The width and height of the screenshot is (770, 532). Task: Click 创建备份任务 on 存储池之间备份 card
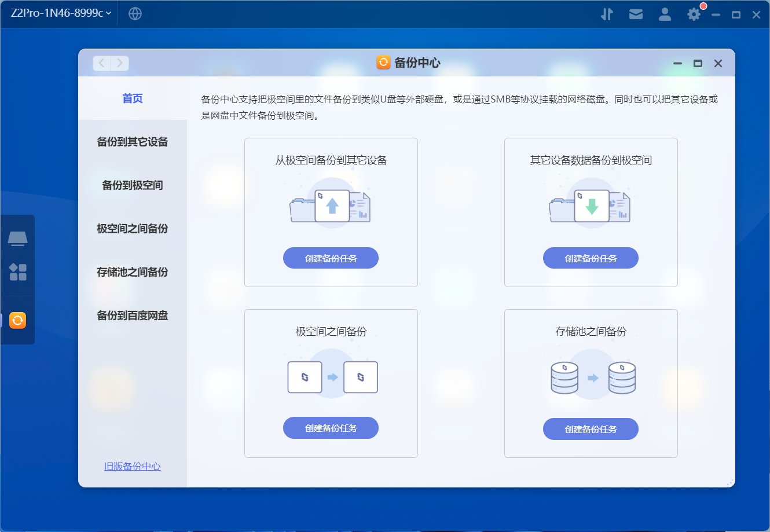coord(591,428)
